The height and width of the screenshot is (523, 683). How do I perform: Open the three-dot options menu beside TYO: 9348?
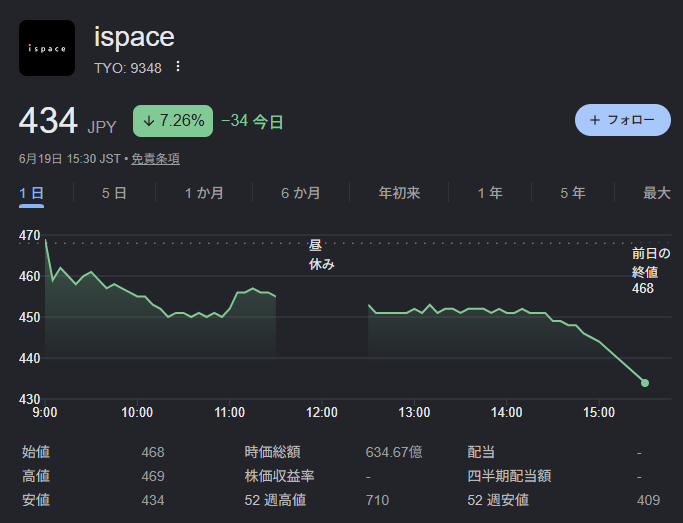[x=178, y=67]
